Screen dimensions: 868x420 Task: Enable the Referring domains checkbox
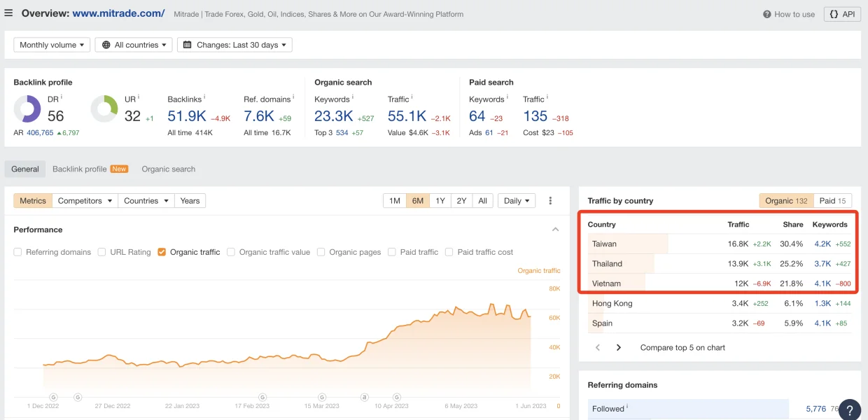coord(18,252)
